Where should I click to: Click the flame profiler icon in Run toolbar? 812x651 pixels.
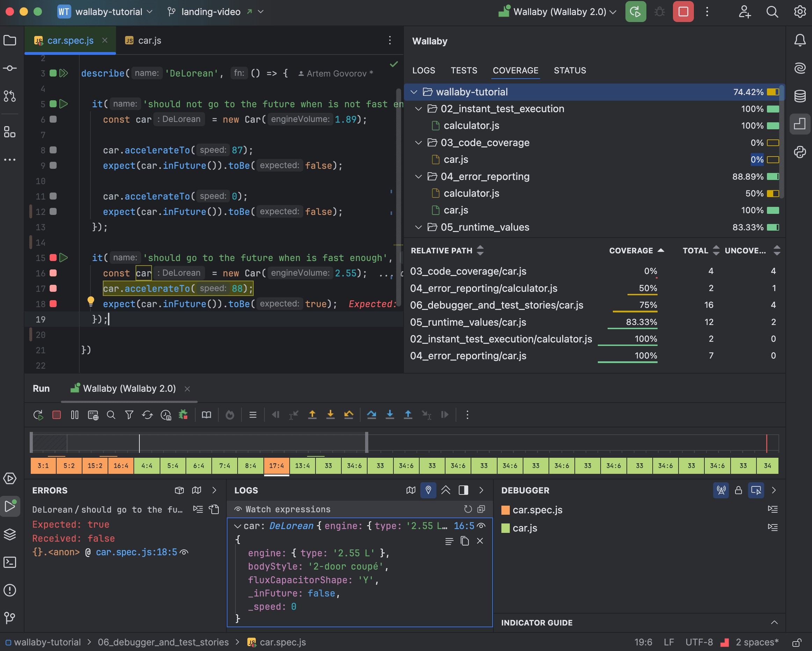[230, 415]
